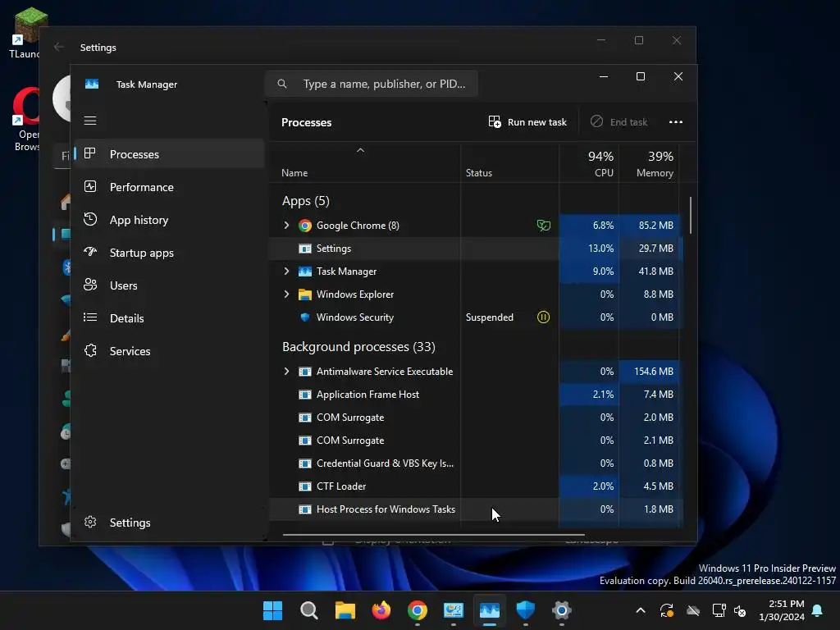The width and height of the screenshot is (840, 630).
Task: Open the hamburger navigation menu in Task Manager
Action: [x=90, y=121]
